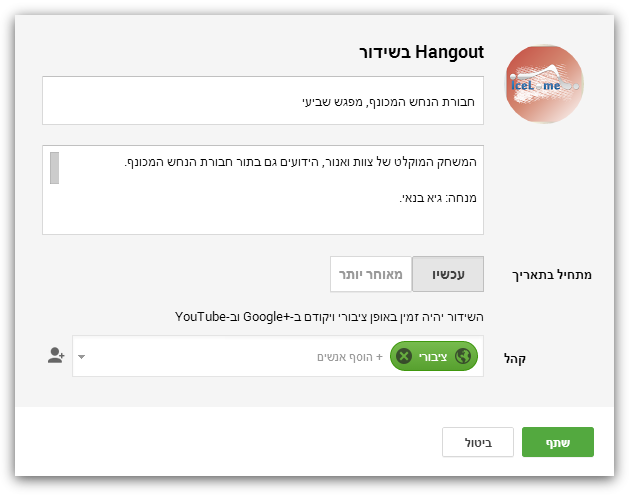This screenshot has width=629, height=496.
Task: Click the green שתף share button
Action: pyautogui.click(x=558, y=442)
